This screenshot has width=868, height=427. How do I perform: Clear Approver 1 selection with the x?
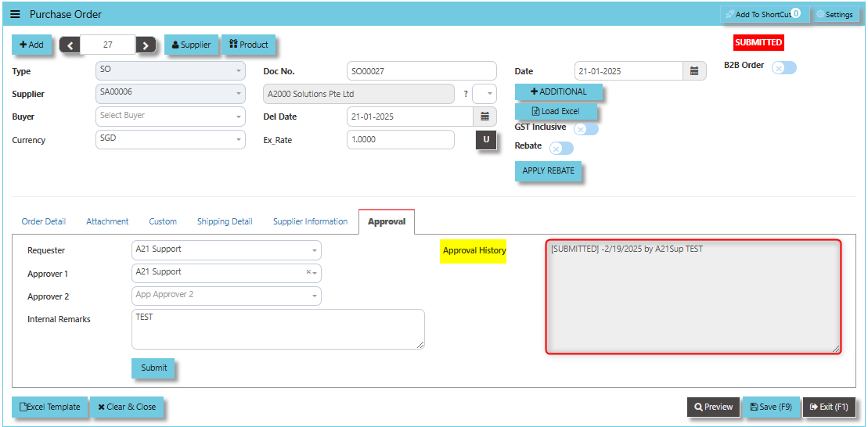[x=308, y=272]
